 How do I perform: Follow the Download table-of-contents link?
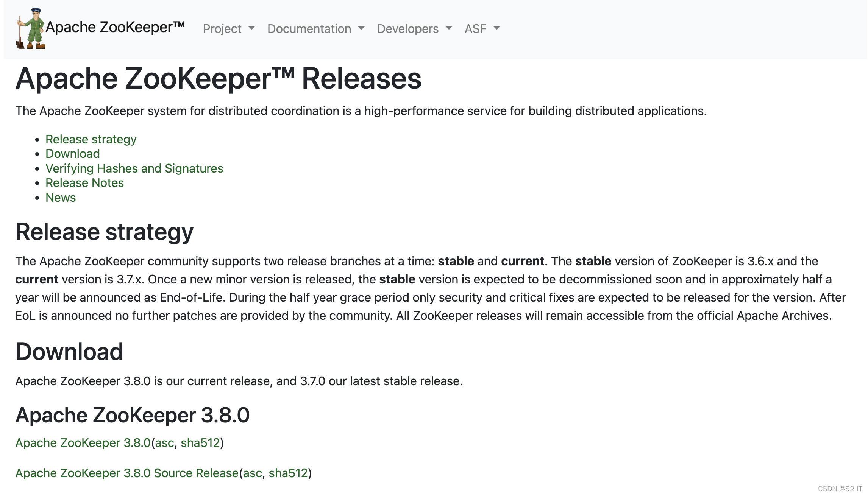tap(73, 154)
